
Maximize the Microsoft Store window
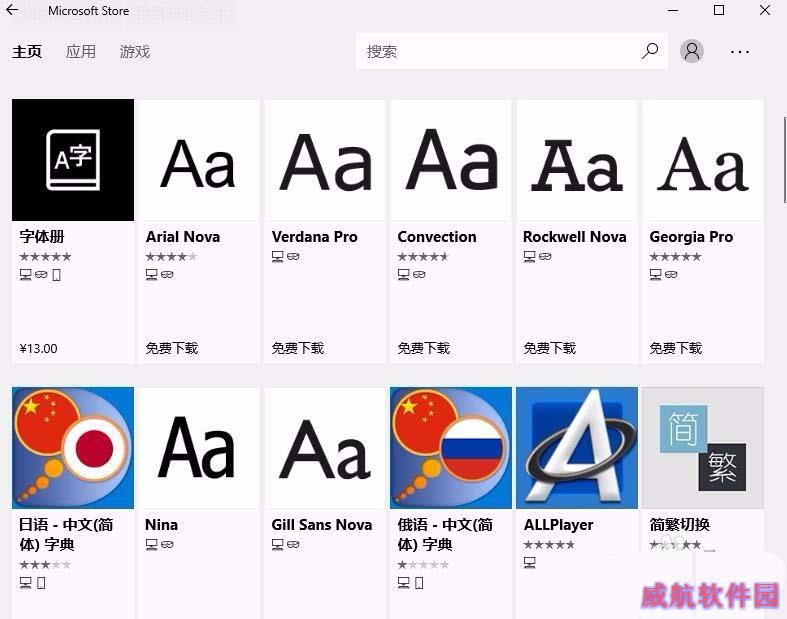coord(719,10)
